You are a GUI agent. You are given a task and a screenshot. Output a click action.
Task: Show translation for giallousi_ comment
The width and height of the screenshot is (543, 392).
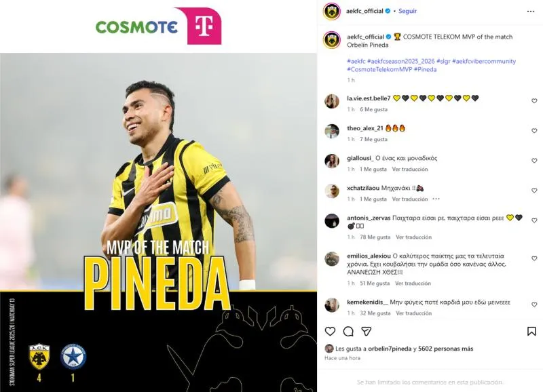[410, 169]
